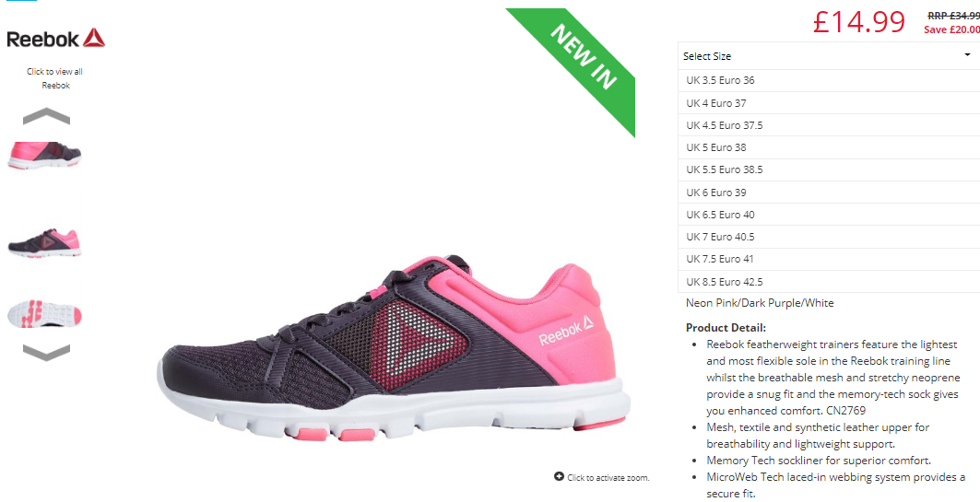Viewport: 980px width, 502px height.
Task: Click the main shoe product image
Action: (x=394, y=347)
